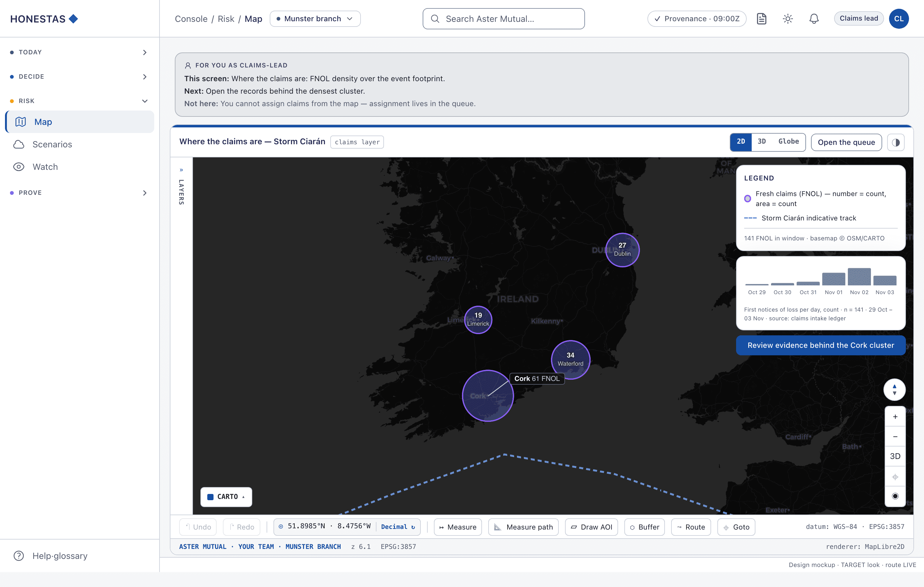Open the CL user avatar
Screen dimensions: 924x587
point(899,19)
